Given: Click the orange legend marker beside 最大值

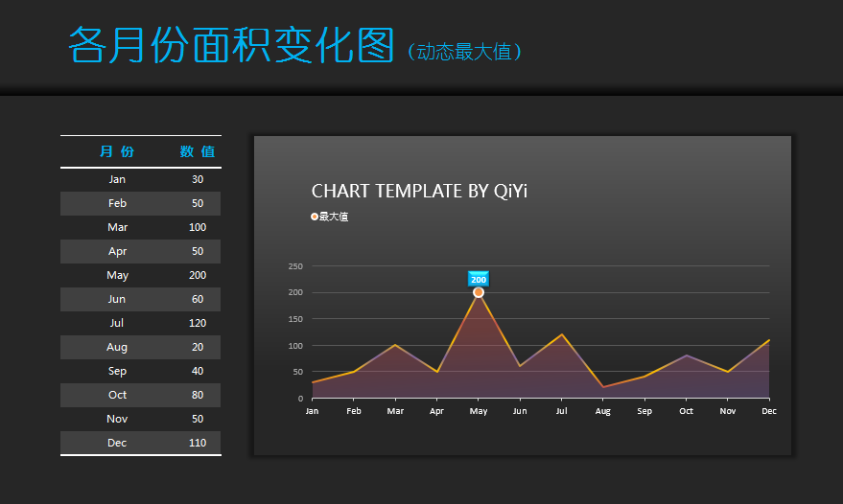Looking at the screenshot, I should [x=315, y=217].
